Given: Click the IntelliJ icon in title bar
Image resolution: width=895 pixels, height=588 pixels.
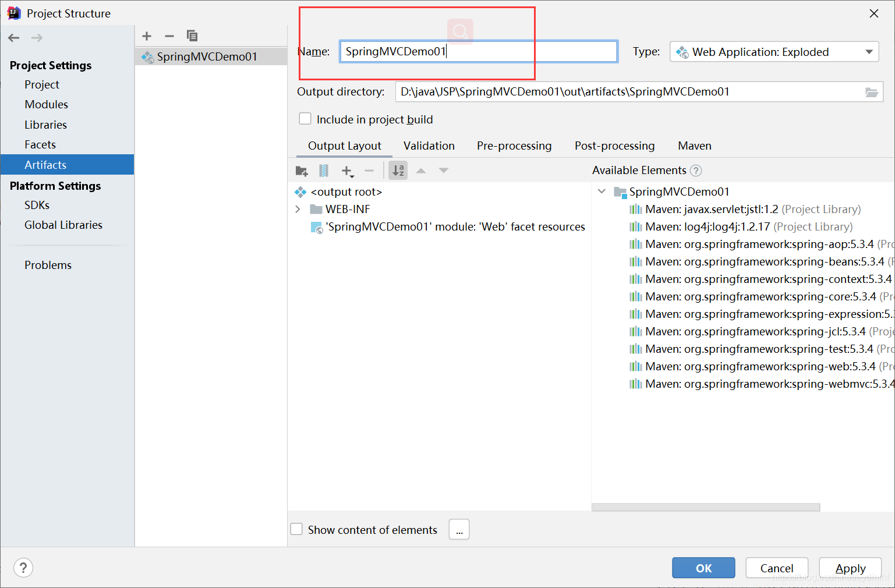Looking at the screenshot, I should coord(14,13).
